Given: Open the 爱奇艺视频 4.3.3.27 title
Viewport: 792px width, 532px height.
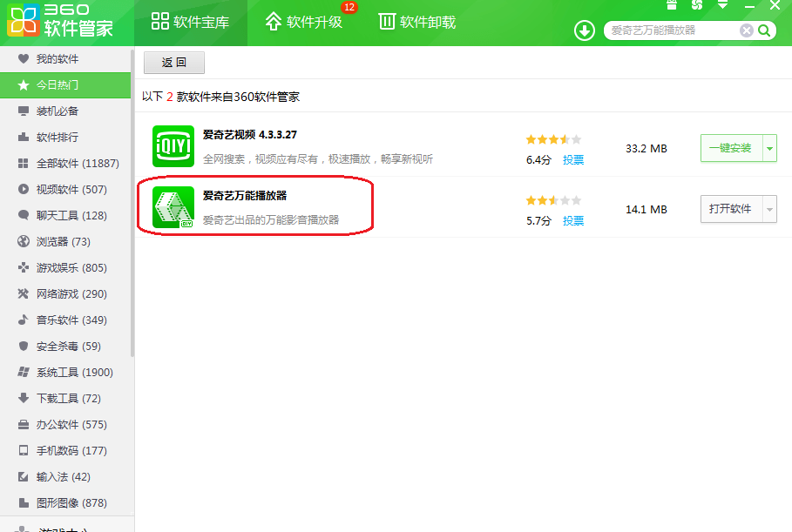Looking at the screenshot, I should pyautogui.click(x=249, y=135).
